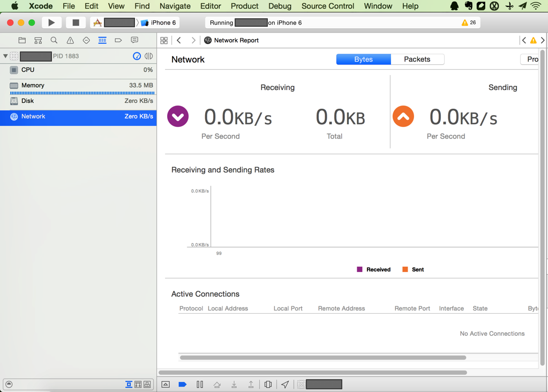Open the Breakpoint navigator icon
Viewport: 548px width, 392px height.
tap(118, 40)
